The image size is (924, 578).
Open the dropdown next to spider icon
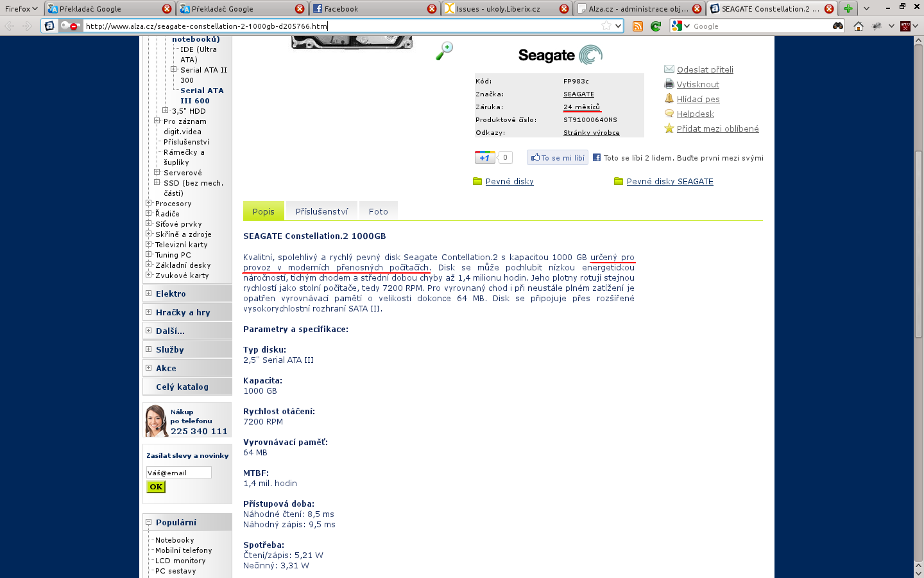[x=891, y=26]
